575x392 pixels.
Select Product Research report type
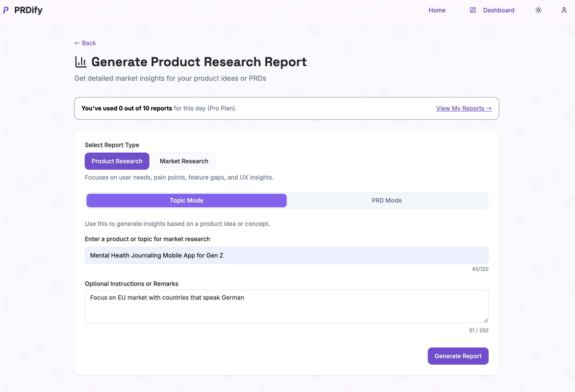pos(117,161)
